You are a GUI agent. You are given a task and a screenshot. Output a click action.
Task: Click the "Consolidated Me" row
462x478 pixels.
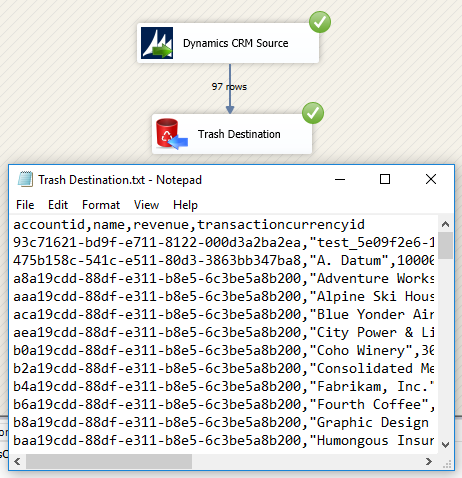click(x=224, y=368)
